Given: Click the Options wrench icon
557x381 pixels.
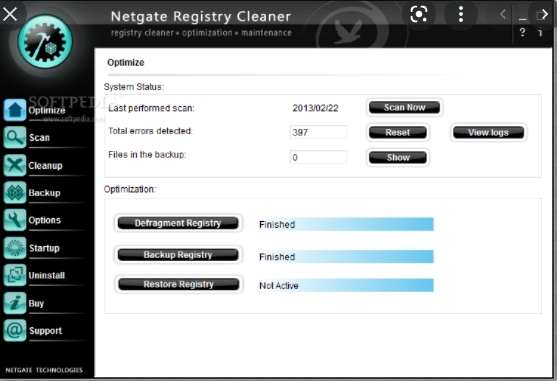Looking at the screenshot, I should [x=15, y=220].
